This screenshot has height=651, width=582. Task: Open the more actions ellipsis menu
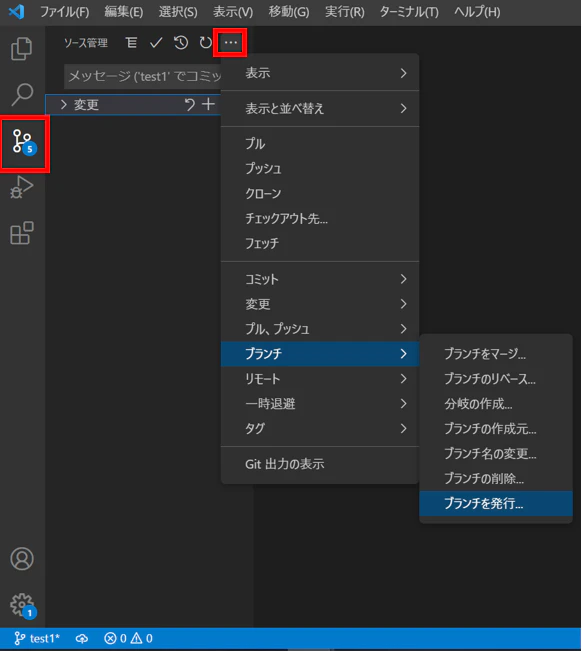click(x=230, y=42)
